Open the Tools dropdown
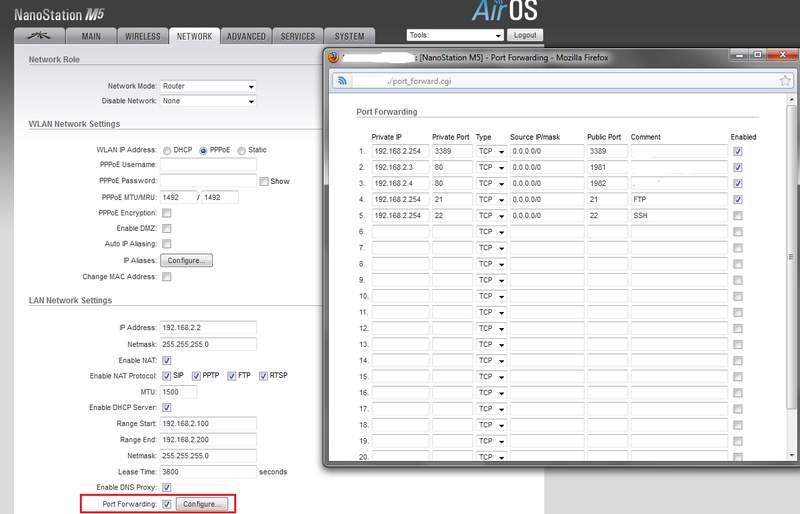This screenshot has height=514, width=800. [x=455, y=35]
